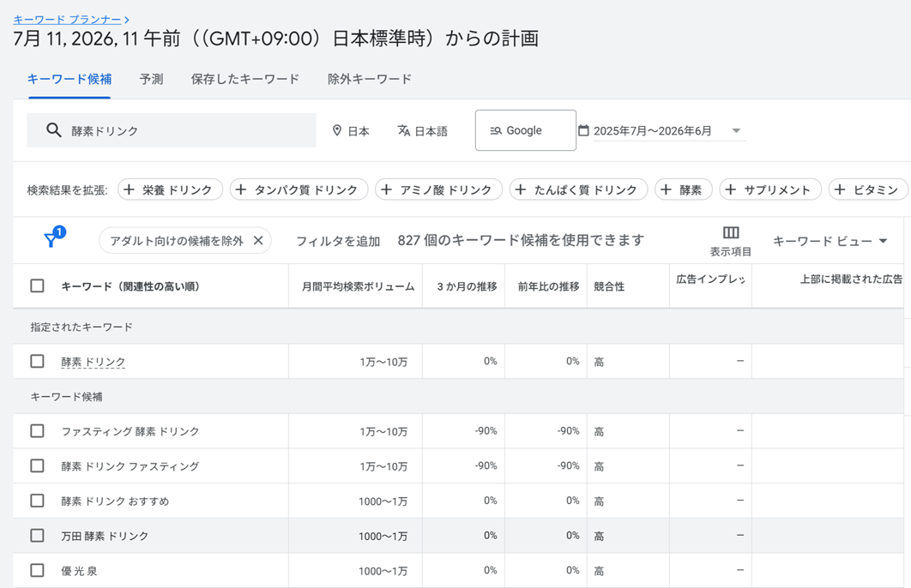
Task: Click the 日本語 language setting
Action: click(422, 130)
